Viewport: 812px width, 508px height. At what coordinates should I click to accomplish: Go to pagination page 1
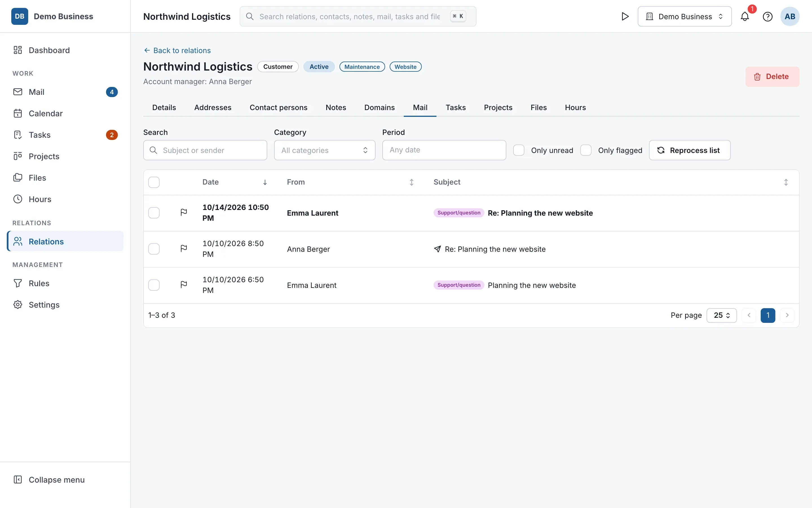tap(768, 315)
